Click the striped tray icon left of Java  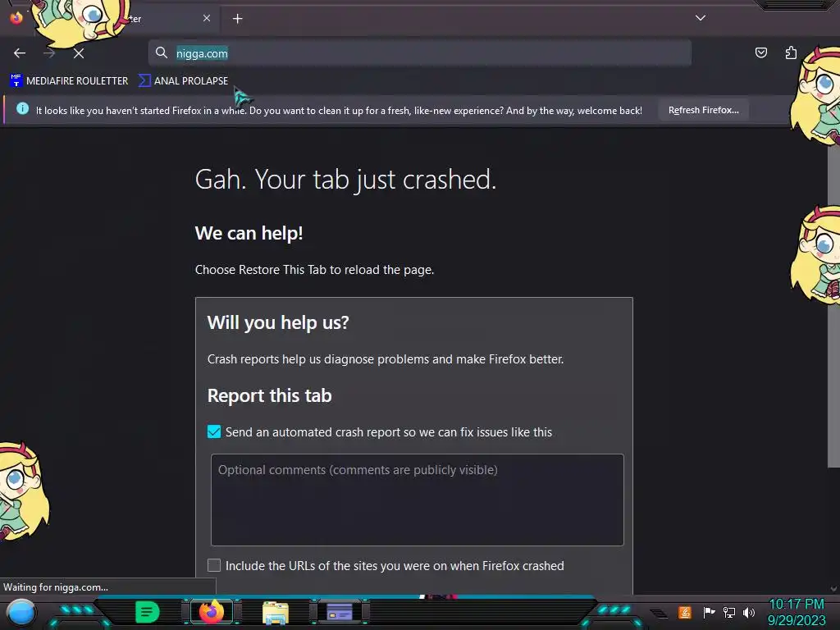click(x=659, y=613)
